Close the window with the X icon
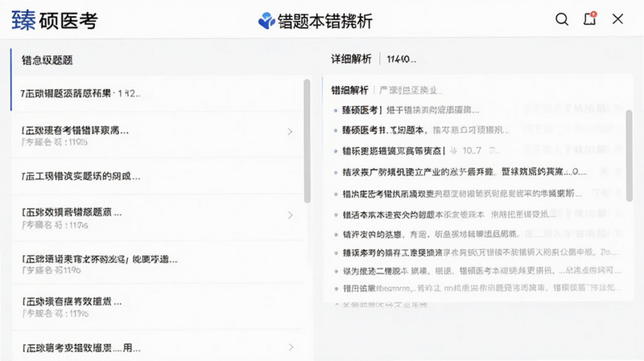Image resolution: width=644 pixels, height=361 pixels. [617, 18]
